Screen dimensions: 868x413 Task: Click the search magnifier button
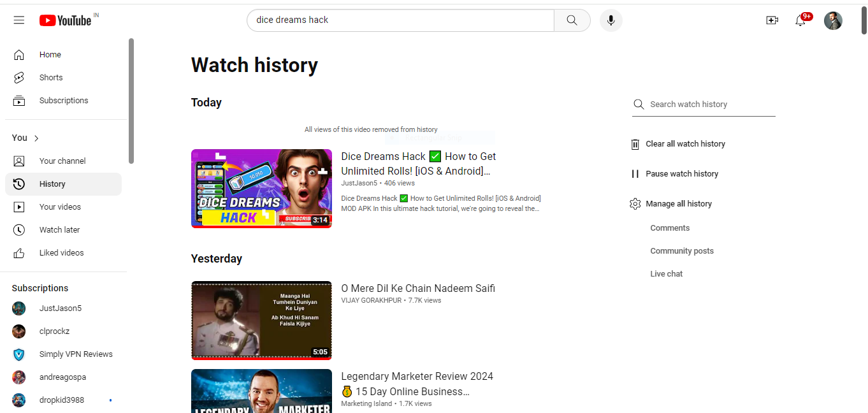(x=572, y=20)
